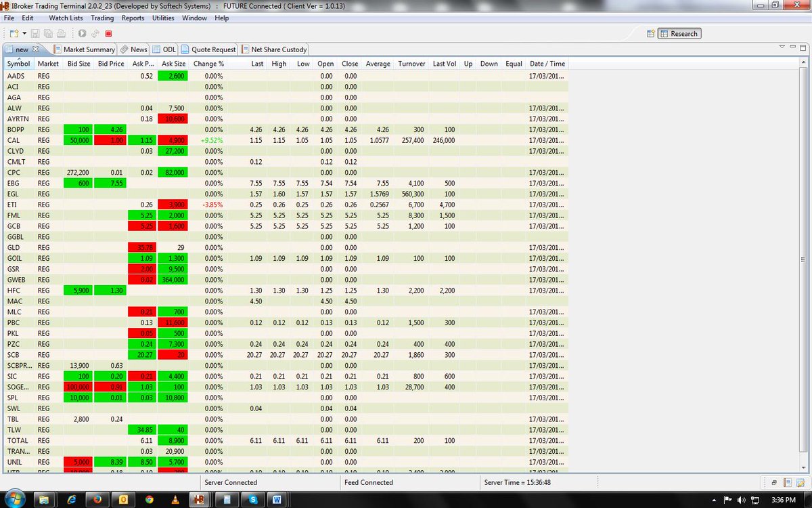
Task: Click the Print toolbar icon
Action: [61, 33]
